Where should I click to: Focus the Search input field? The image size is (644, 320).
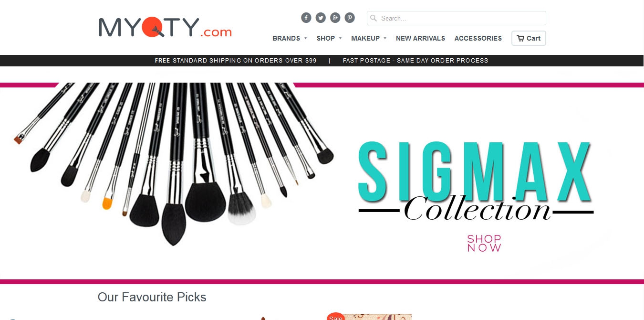[x=457, y=18]
